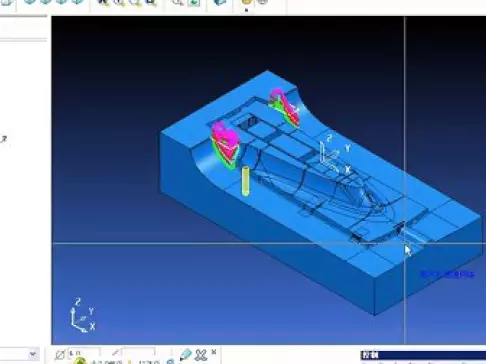This screenshot has width=486, height=364.
Task: Select the blue pencil edit icon
Action: click(185, 355)
